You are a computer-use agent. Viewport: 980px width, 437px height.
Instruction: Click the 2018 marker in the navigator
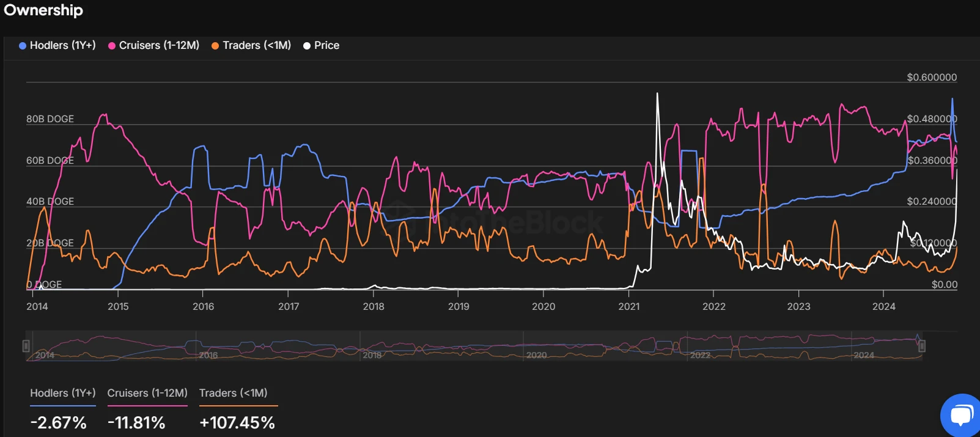372,355
